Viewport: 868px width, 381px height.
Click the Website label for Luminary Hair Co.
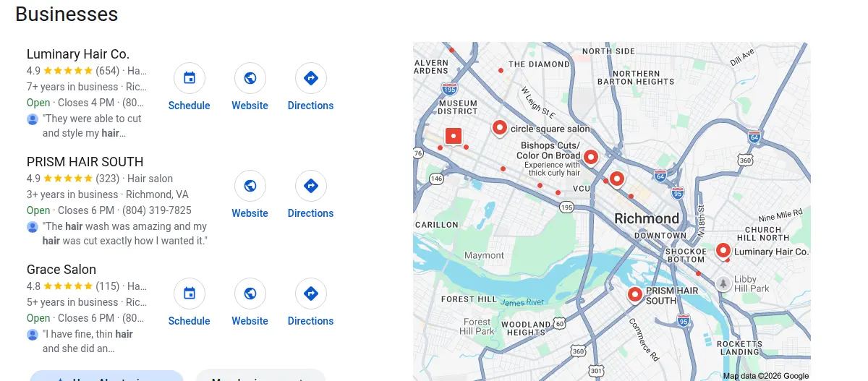tap(250, 106)
